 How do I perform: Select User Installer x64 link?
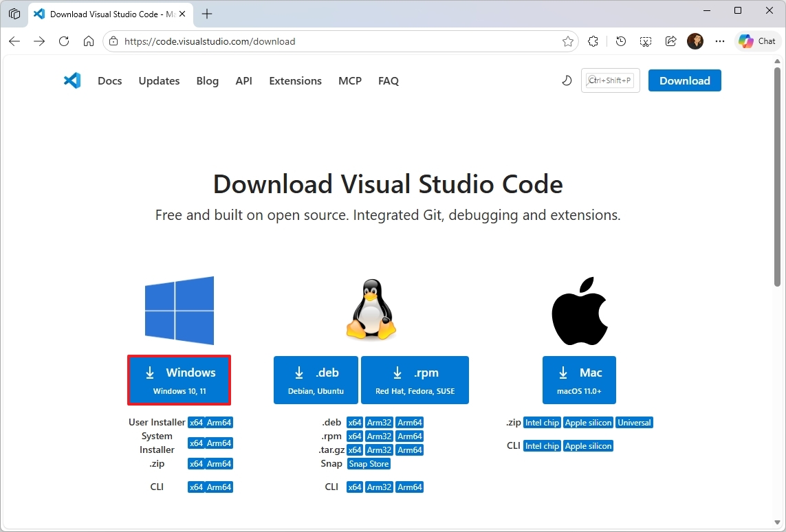pyautogui.click(x=196, y=422)
